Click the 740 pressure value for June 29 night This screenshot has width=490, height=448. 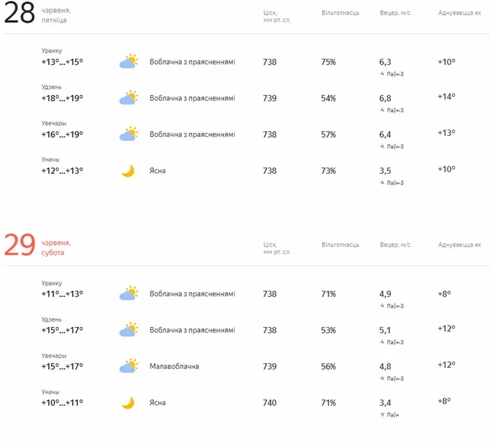click(269, 403)
